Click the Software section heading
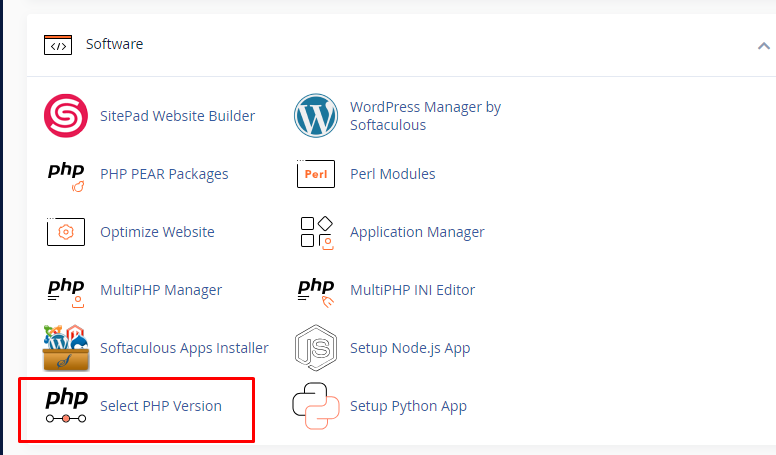 click(x=114, y=44)
